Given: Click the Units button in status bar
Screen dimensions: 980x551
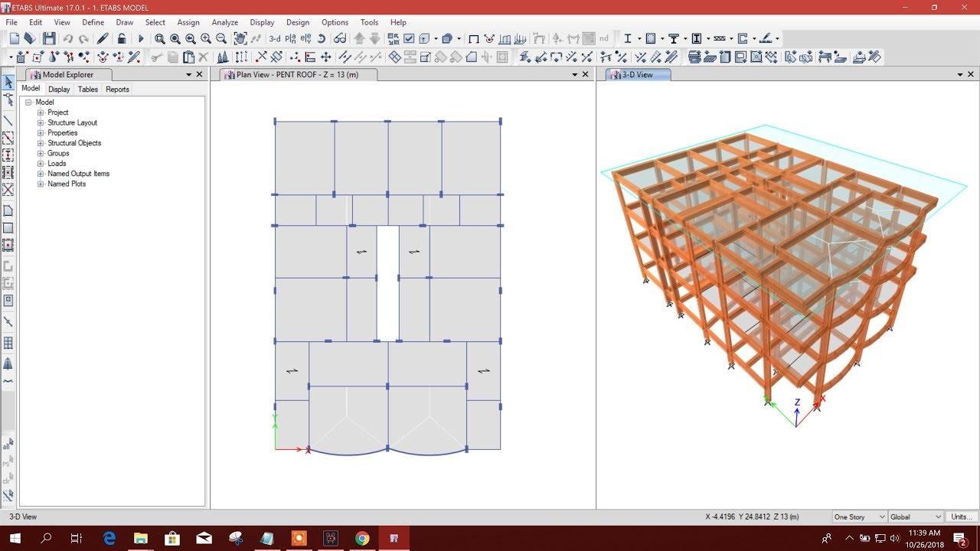Looking at the screenshot, I should (x=961, y=517).
